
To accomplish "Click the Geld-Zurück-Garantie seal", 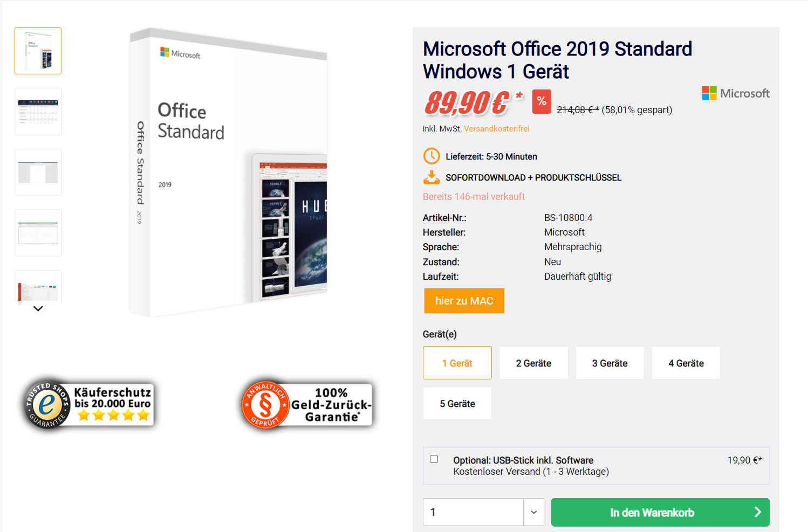I will [x=307, y=405].
